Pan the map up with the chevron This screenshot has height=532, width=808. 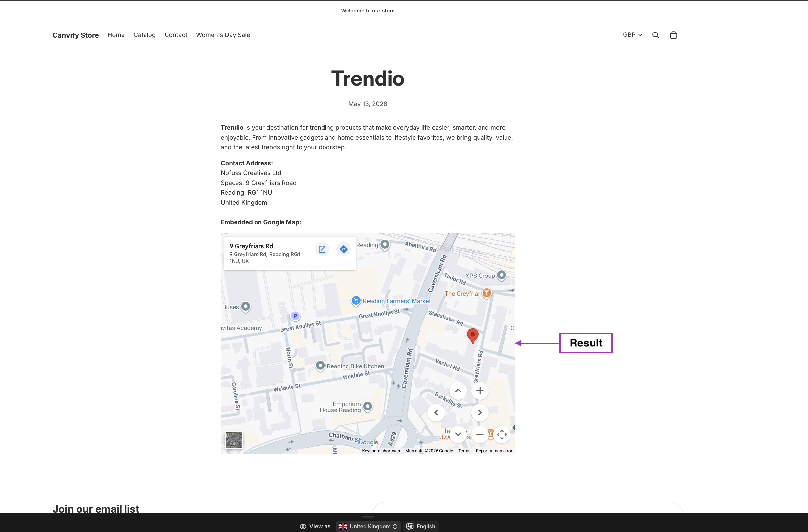[458, 391]
